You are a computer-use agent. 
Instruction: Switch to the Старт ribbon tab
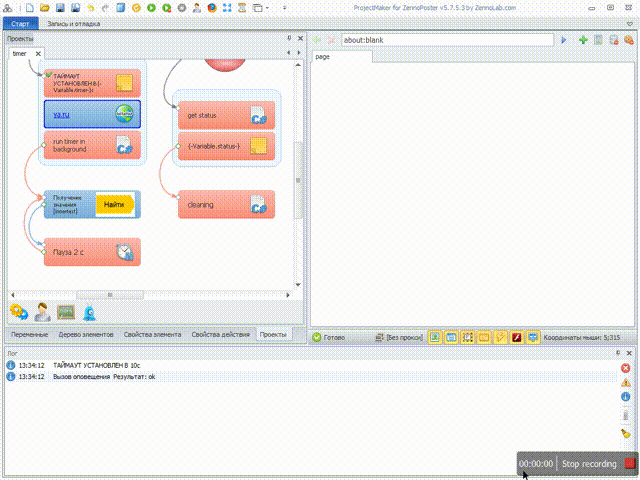(x=20, y=24)
